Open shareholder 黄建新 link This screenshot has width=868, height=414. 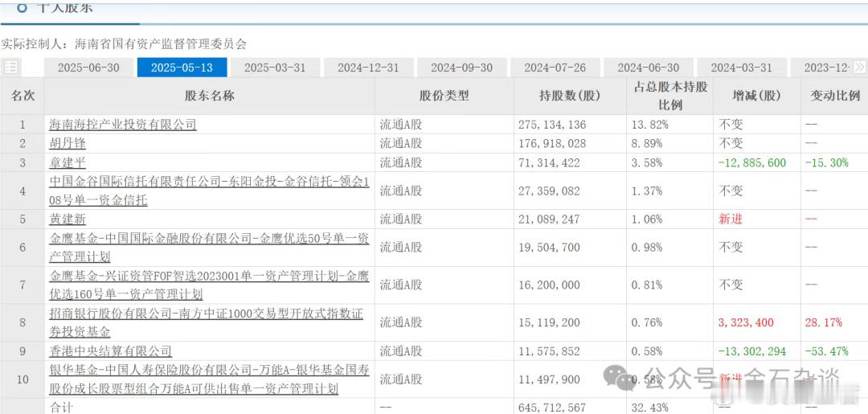(68, 219)
